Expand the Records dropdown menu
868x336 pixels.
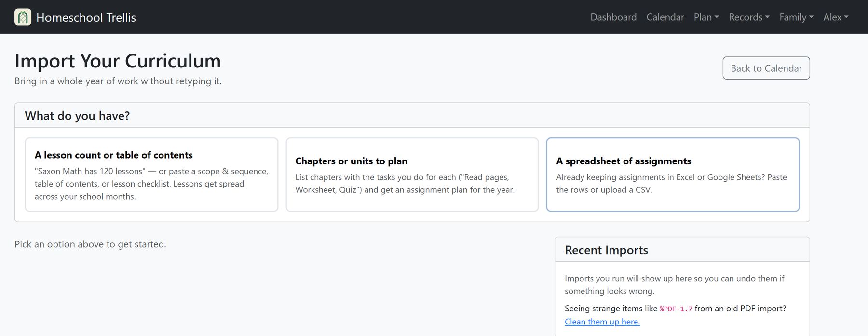(749, 17)
